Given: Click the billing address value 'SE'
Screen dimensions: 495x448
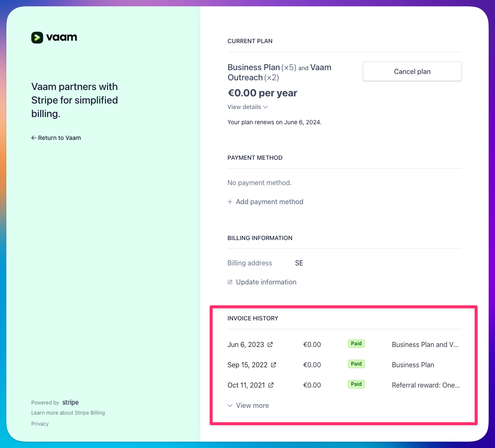Looking at the screenshot, I should (x=299, y=263).
